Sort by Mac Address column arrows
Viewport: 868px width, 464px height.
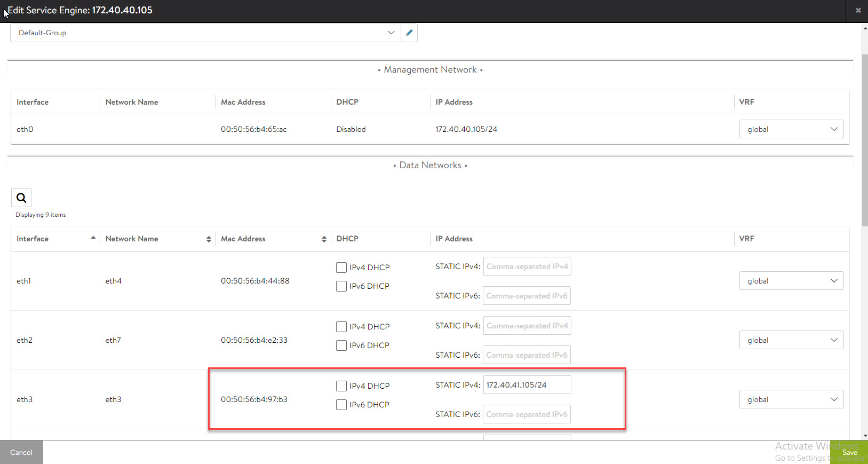click(324, 239)
